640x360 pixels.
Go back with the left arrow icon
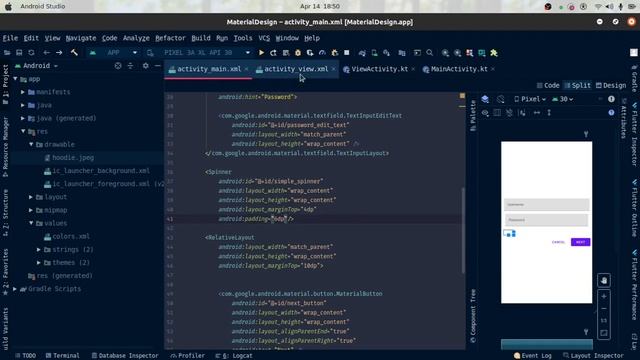(47, 53)
